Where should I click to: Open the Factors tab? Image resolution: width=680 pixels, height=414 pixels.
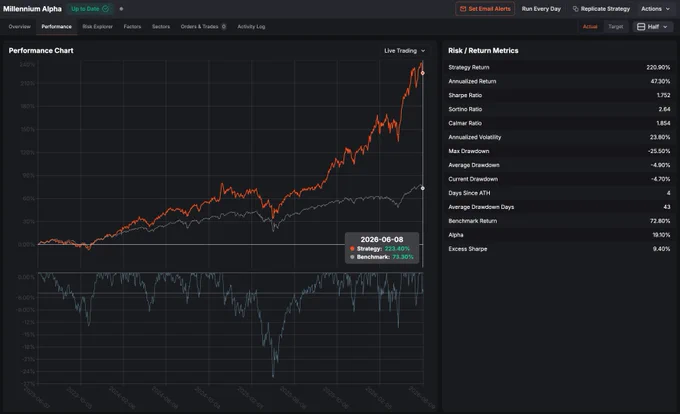pyautogui.click(x=132, y=26)
